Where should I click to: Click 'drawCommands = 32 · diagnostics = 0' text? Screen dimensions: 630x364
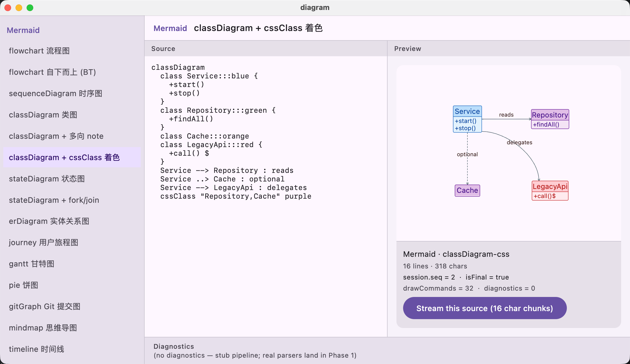click(469, 288)
